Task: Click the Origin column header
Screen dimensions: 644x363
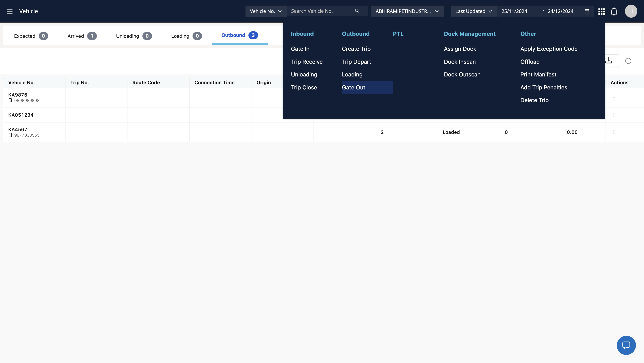Action: click(x=263, y=82)
